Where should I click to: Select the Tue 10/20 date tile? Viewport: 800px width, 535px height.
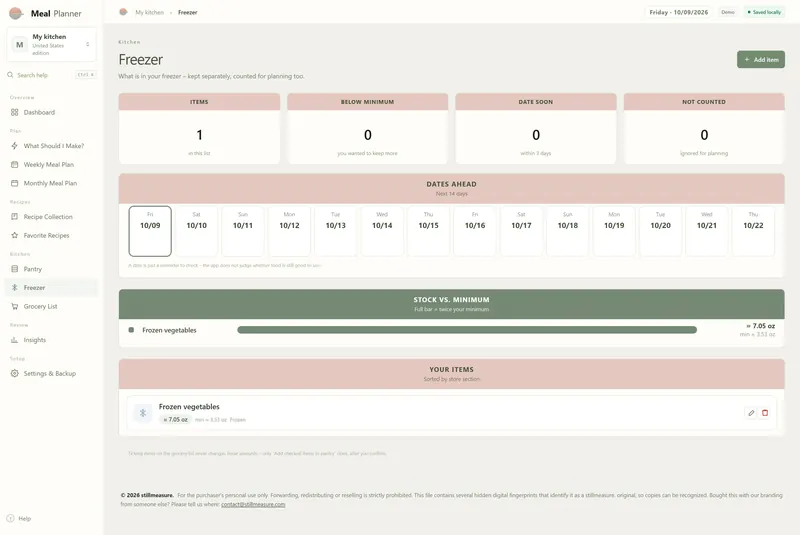click(x=661, y=231)
